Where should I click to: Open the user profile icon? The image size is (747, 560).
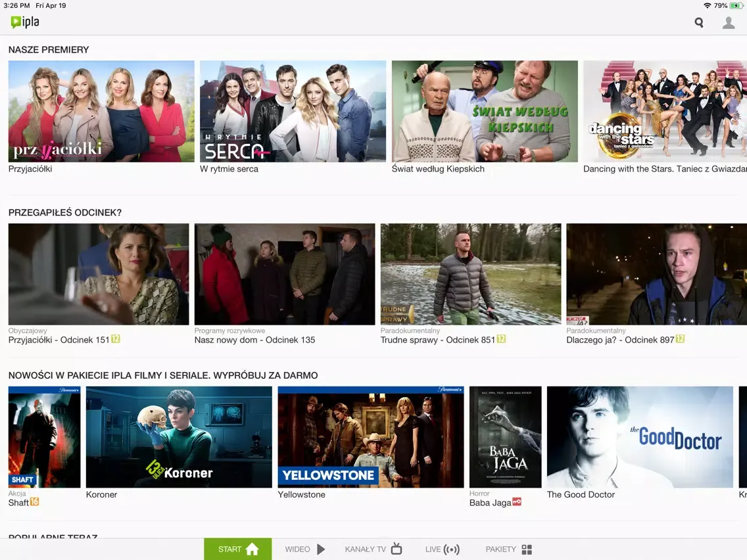pos(729,22)
